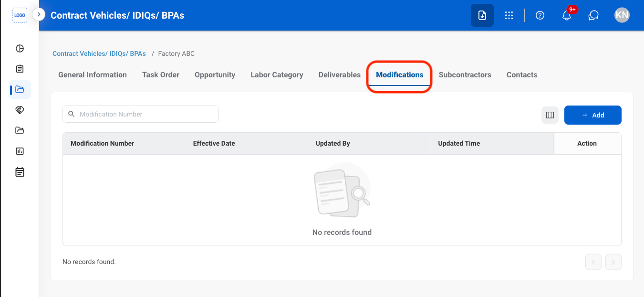644x297 pixels.
Task: Open the clipboard icon in the sidebar
Action: point(20,69)
